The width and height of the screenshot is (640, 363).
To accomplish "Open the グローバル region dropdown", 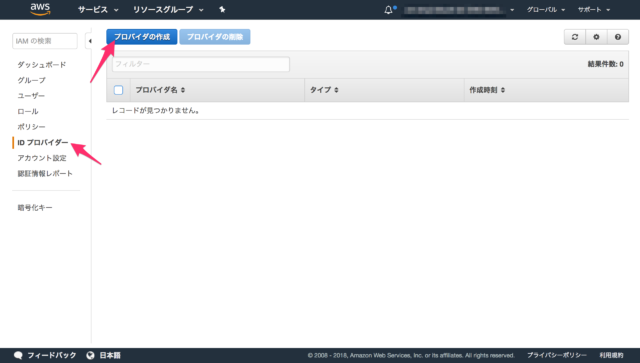I will [546, 9].
